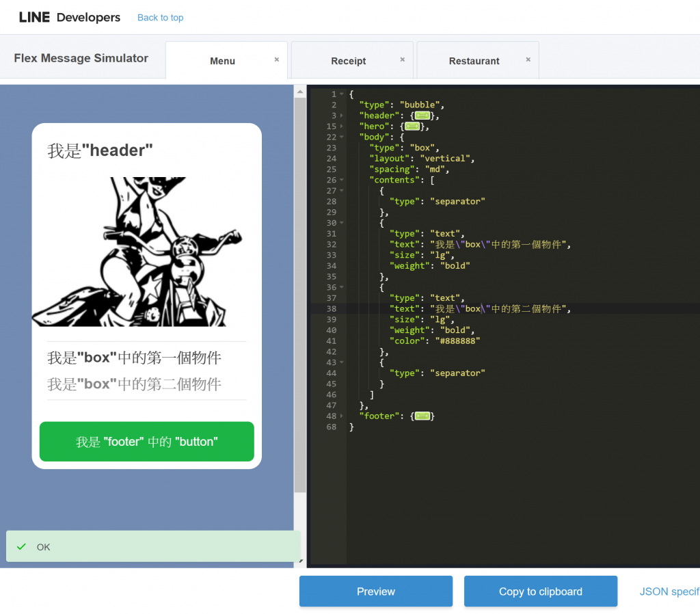Collapse the body block at line 22
The image size is (700, 614).
coord(342,137)
